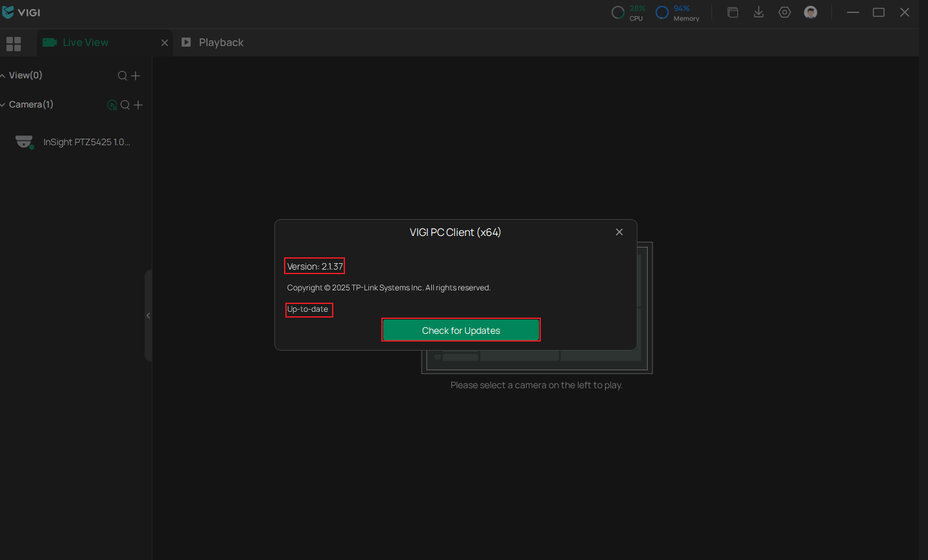The width and height of the screenshot is (928, 560).
Task: Close the Live View tab
Action: (x=165, y=43)
